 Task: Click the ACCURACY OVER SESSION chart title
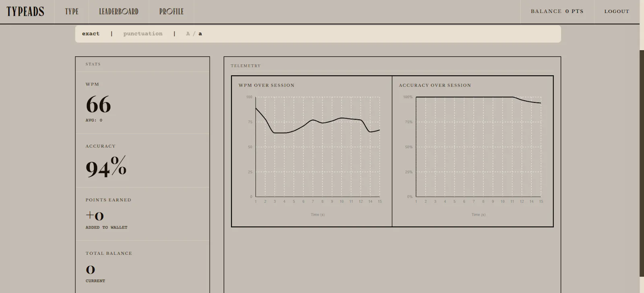pyautogui.click(x=435, y=85)
